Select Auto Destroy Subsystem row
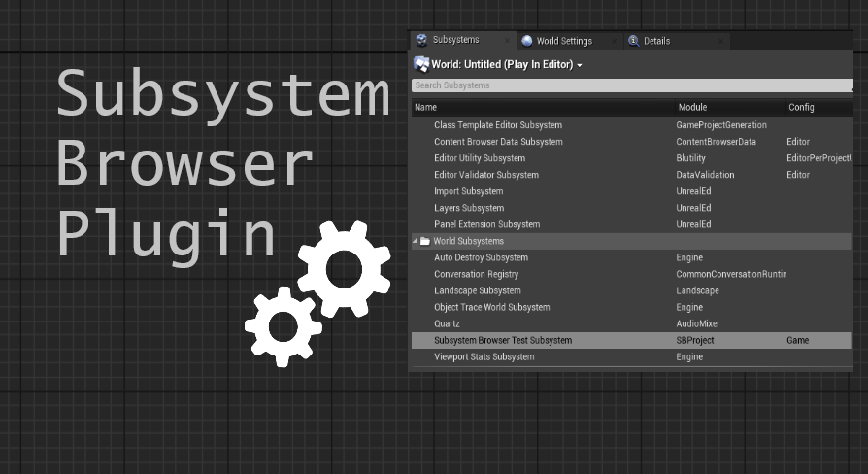868x474 pixels. pos(632,257)
